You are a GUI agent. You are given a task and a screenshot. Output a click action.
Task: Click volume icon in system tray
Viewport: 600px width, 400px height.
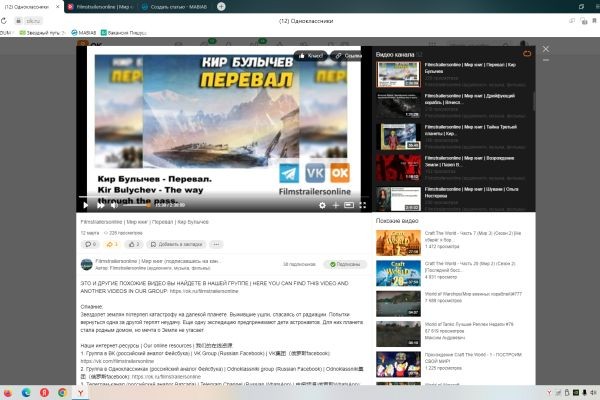(593, 393)
